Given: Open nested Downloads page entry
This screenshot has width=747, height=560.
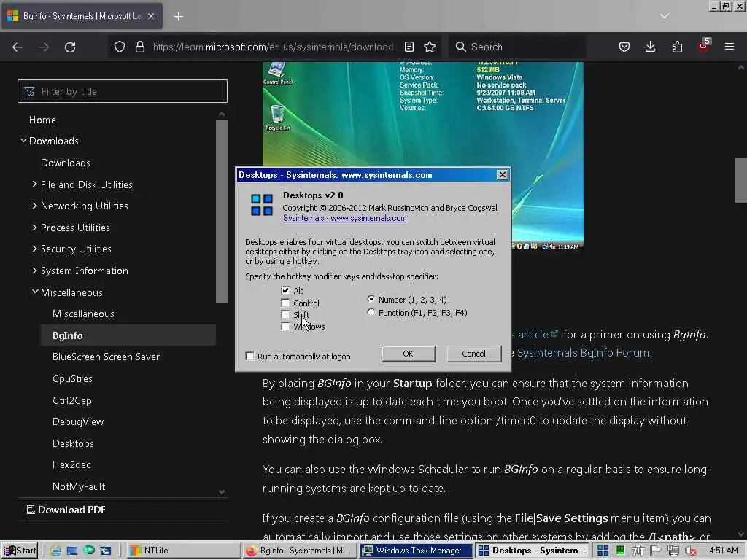Looking at the screenshot, I should tap(65, 163).
